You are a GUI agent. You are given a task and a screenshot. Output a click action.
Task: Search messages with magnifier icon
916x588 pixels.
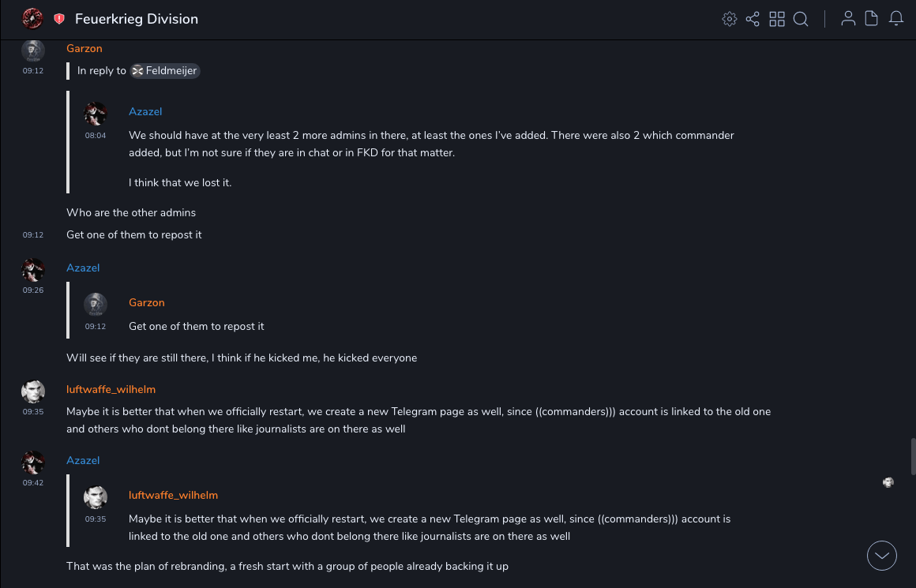pos(801,19)
